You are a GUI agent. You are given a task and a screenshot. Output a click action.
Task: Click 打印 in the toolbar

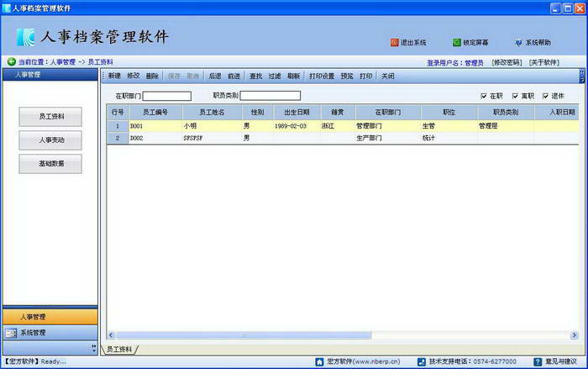pos(365,76)
